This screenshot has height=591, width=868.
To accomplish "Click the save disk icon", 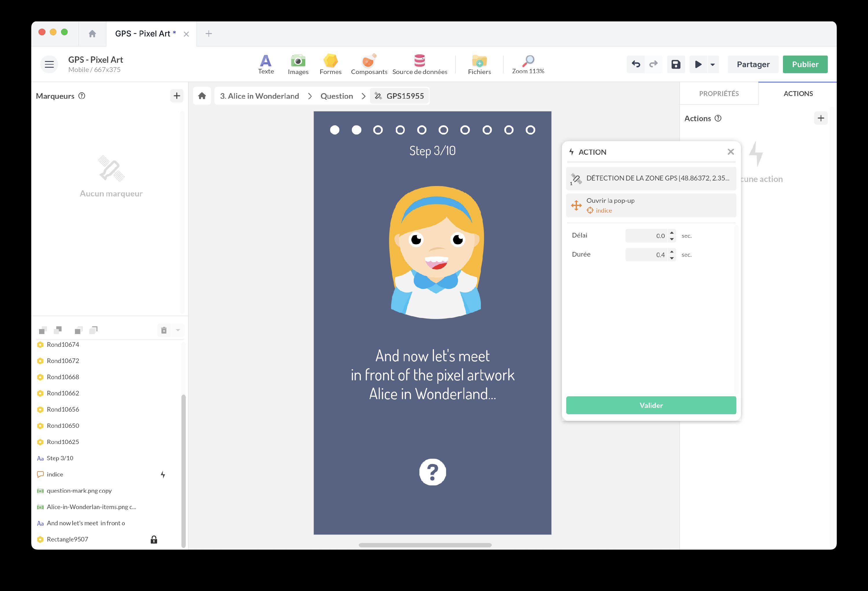I will 676,64.
